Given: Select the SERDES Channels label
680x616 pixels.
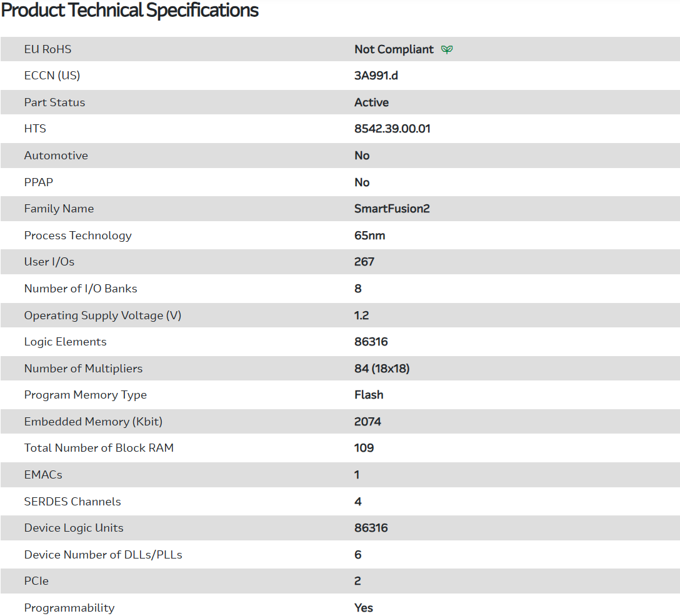Looking at the screenshot, I should [x=72, y=502].
